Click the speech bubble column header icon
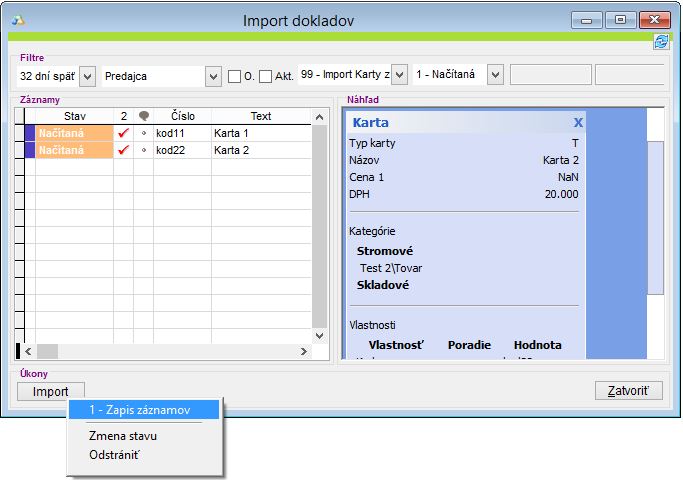Viewport: 683px width, 480px height. pos(144,117)
